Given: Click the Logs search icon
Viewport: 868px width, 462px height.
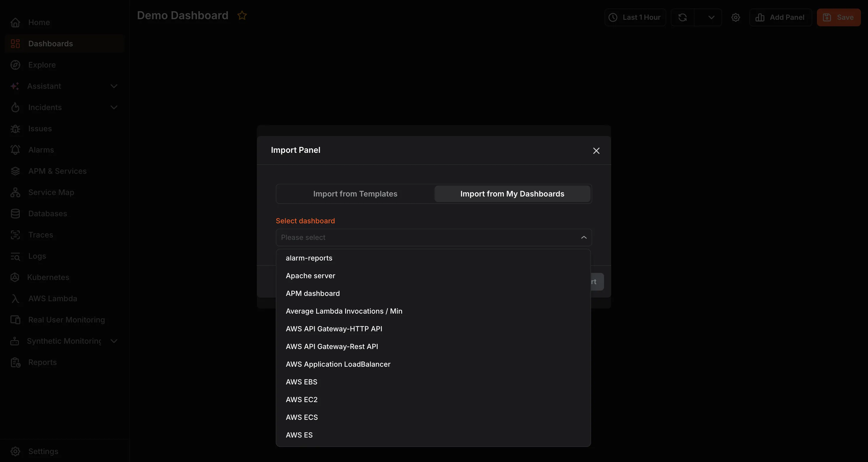Looking at the screenshot, I should point(15,256).
